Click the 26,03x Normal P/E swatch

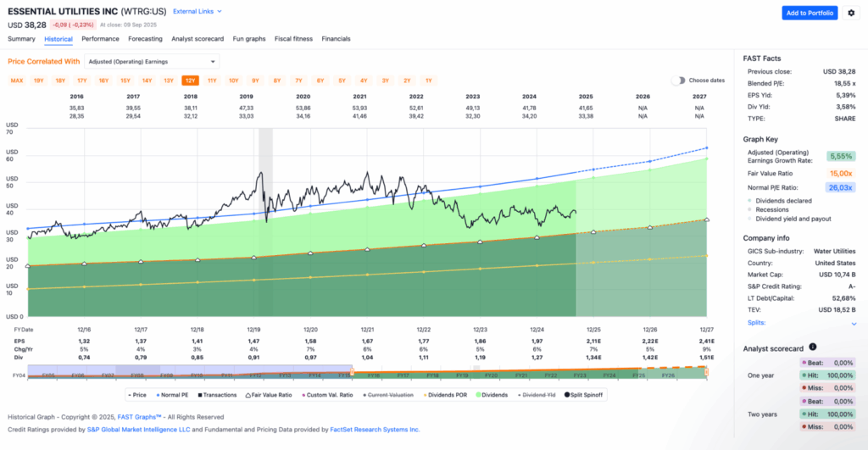click(x=841, y=187)
